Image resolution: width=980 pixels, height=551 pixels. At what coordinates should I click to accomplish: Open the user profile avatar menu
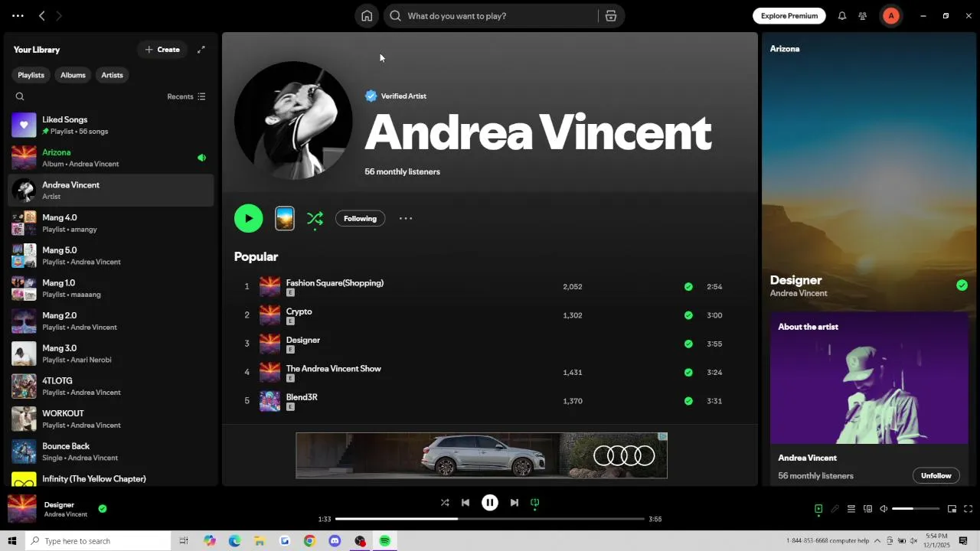tap(890, 16)
